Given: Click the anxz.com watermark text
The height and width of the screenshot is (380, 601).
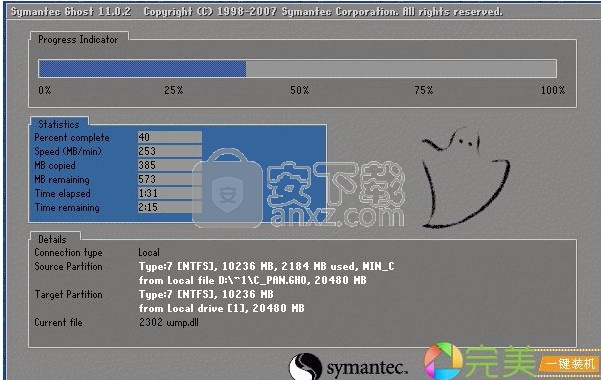Looking at the screenshot, I should [x=337, y=215].
